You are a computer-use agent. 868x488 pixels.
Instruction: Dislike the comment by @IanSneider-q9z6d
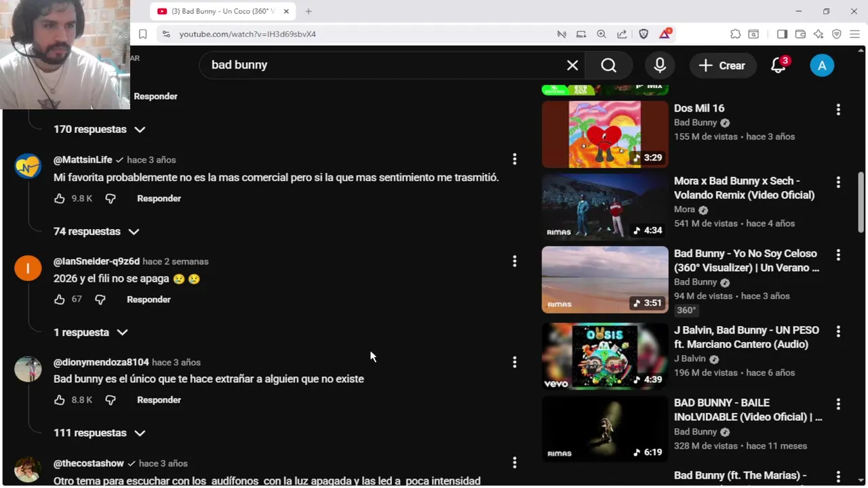click(100, 300)
